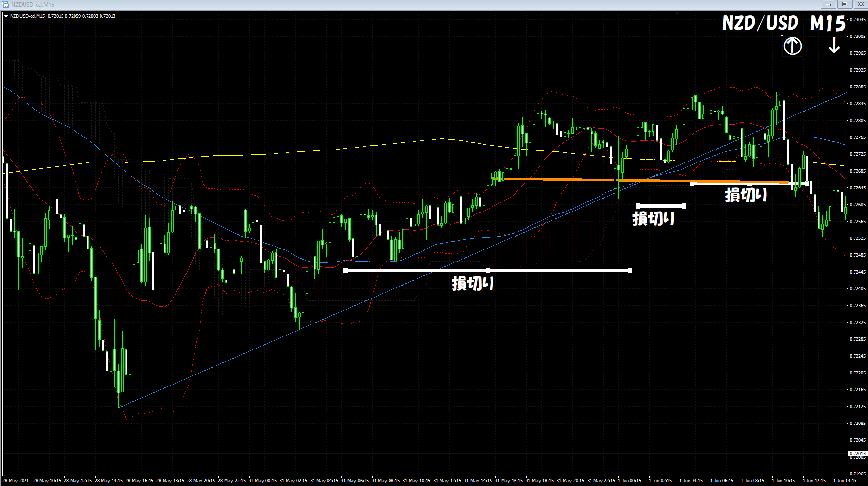The image size is (868, 486).
Task: Click the 0.72645 price axis label
Action: (x=858, y=188)
